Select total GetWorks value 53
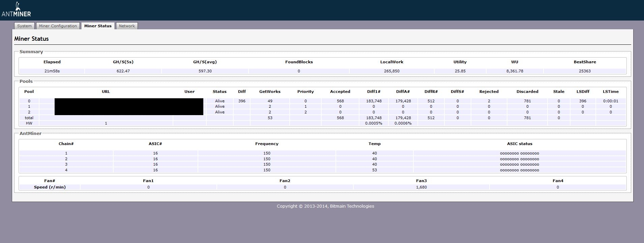The height and width of the screenshot is (243, 644). pyautogui.click(x=270, y=118)
